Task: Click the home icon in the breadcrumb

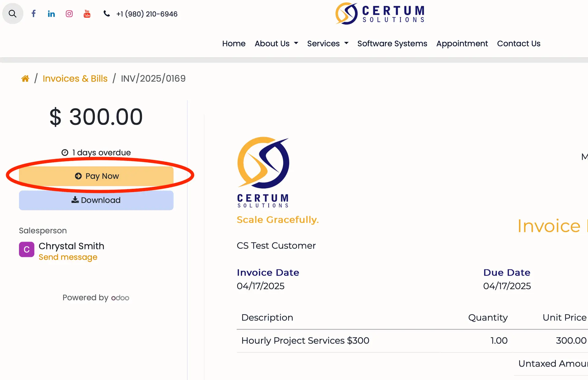Action: click(25, 78)
